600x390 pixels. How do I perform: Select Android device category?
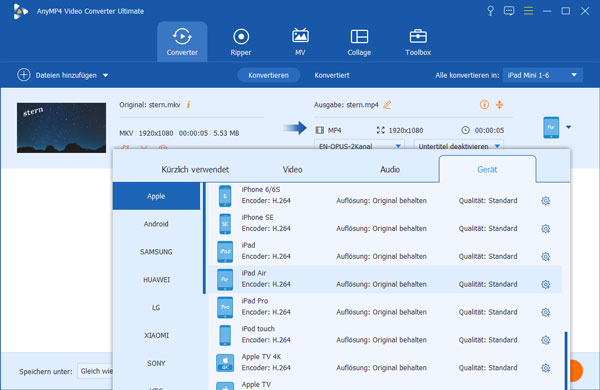156,224
